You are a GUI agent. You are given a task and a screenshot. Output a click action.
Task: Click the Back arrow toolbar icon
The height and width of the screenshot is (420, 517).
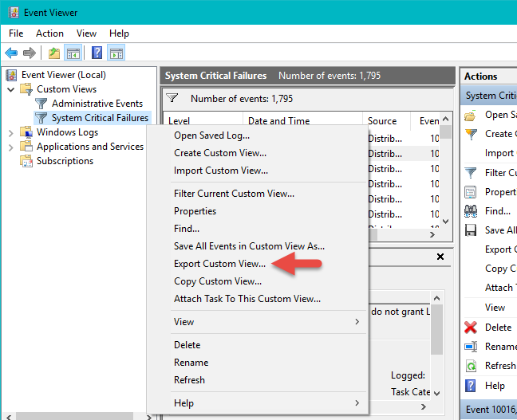pos(11,53)
